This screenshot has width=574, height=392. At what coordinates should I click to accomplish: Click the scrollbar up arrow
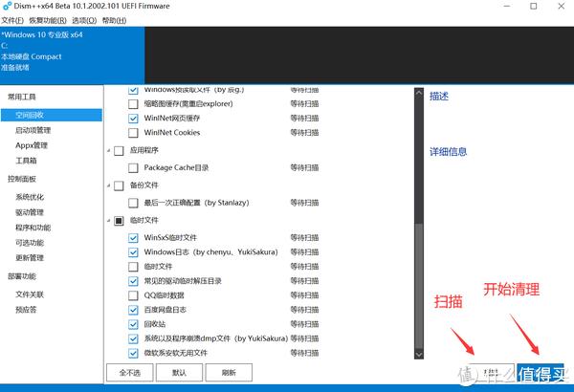point(419,93)
